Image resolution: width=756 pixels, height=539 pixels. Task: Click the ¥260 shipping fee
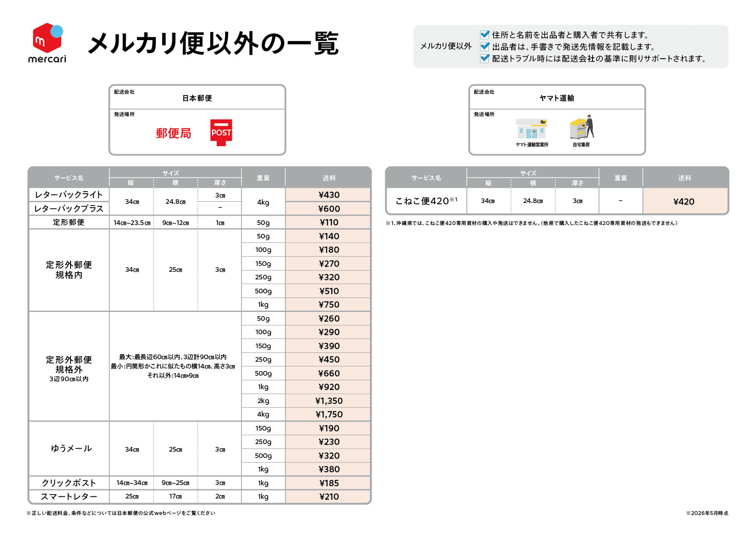click(329, 319)
